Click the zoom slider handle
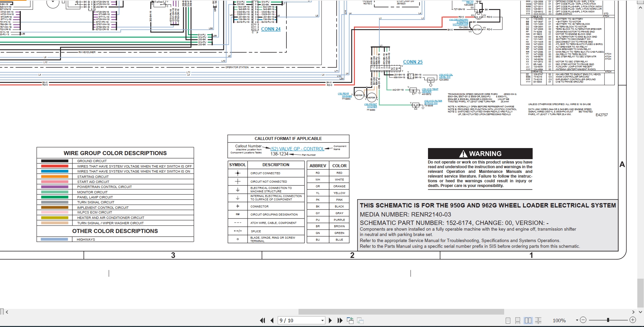Image resolution: width=644 pixels, height=327 pixels. tap(608, 320)
